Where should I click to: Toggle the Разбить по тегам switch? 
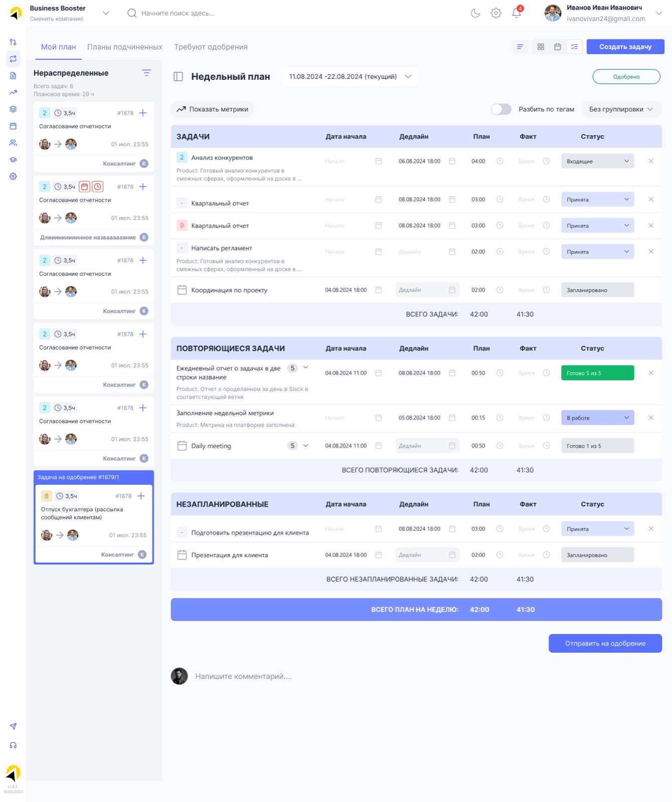tap(501, 109)
